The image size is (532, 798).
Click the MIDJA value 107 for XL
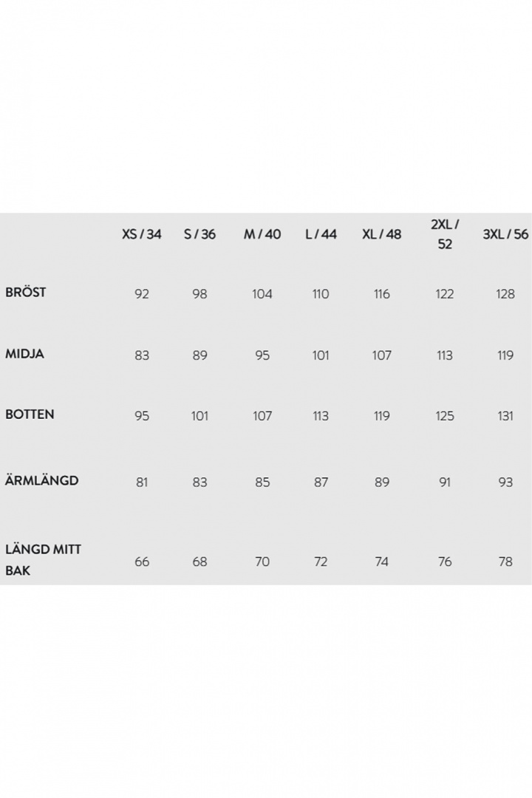coord(381,355)
